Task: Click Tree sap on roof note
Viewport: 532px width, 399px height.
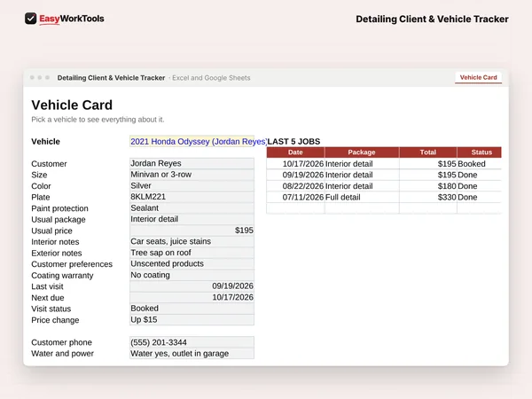Action: pos(192,253)
